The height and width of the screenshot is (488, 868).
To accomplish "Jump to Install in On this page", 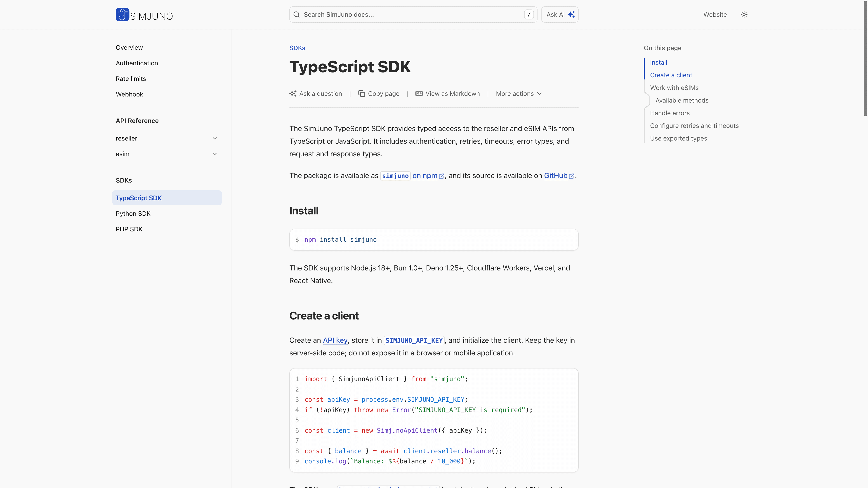I will [658, 62].
